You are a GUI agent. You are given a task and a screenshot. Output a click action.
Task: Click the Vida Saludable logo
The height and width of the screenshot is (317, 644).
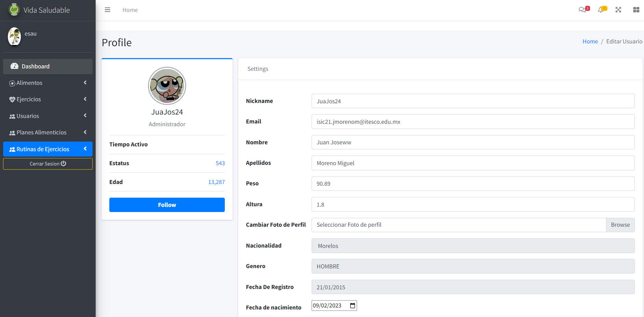[x=14, y=10]
